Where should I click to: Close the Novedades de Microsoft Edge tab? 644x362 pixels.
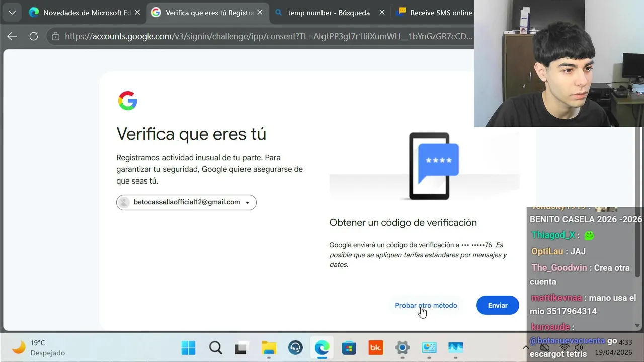137,13
